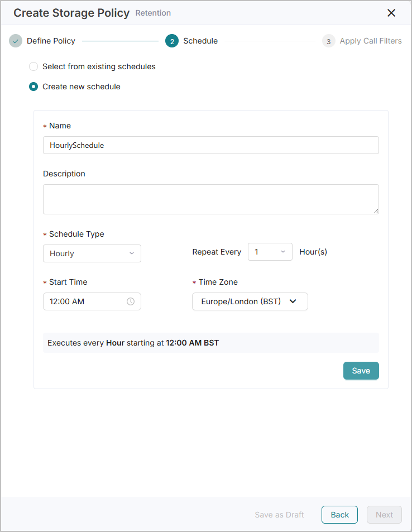Open the Schedule Type Hourly dropdown
Screen dimensions: 412x532
pyautogui.click(x=92, y=253)
